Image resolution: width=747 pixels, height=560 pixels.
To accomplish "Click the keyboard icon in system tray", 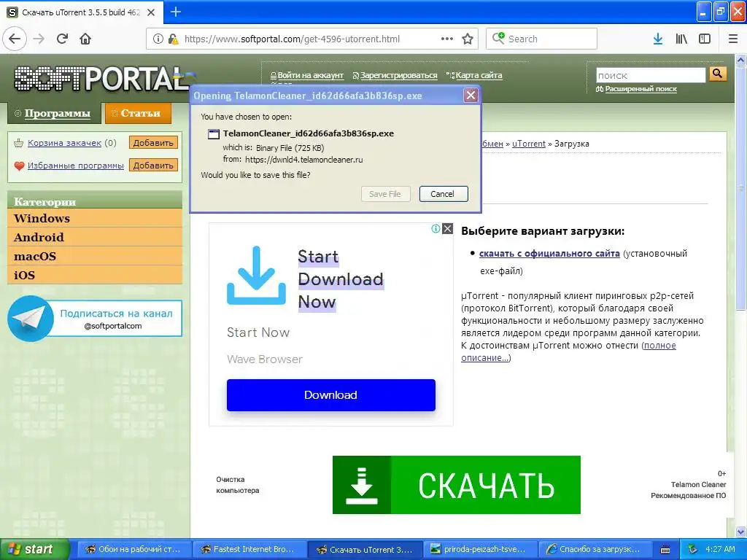I will (x=665, y=550).
